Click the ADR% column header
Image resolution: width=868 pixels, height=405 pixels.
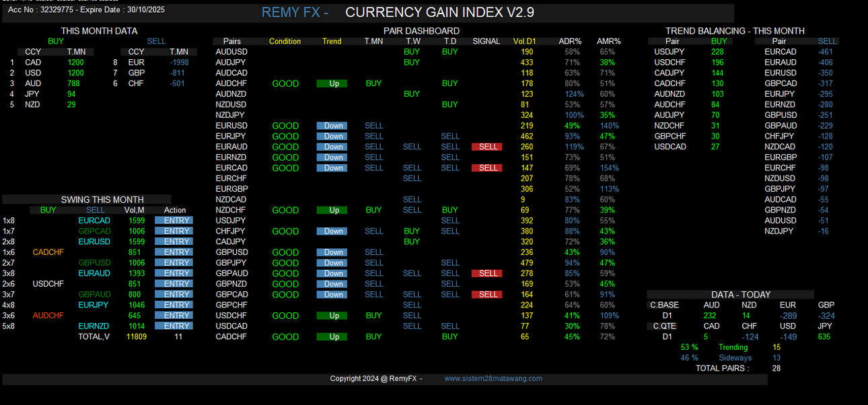[571, 41]
